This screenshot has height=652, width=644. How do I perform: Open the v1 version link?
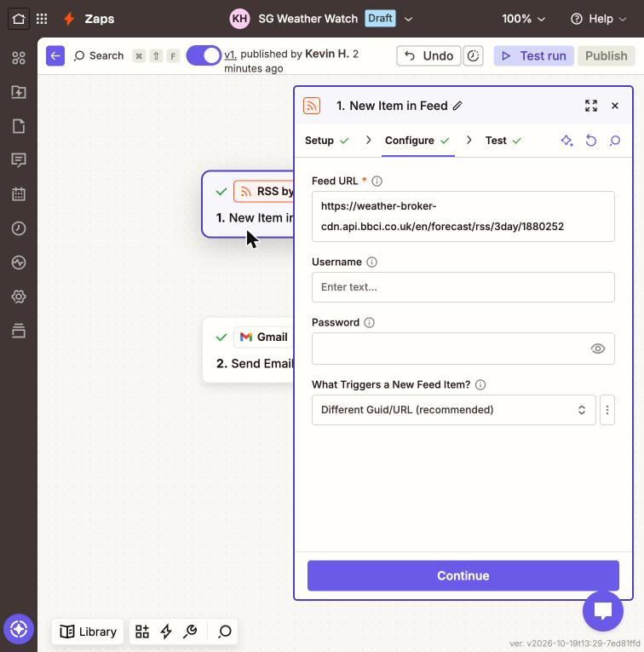pyautogui.click(x=230, y=55)
